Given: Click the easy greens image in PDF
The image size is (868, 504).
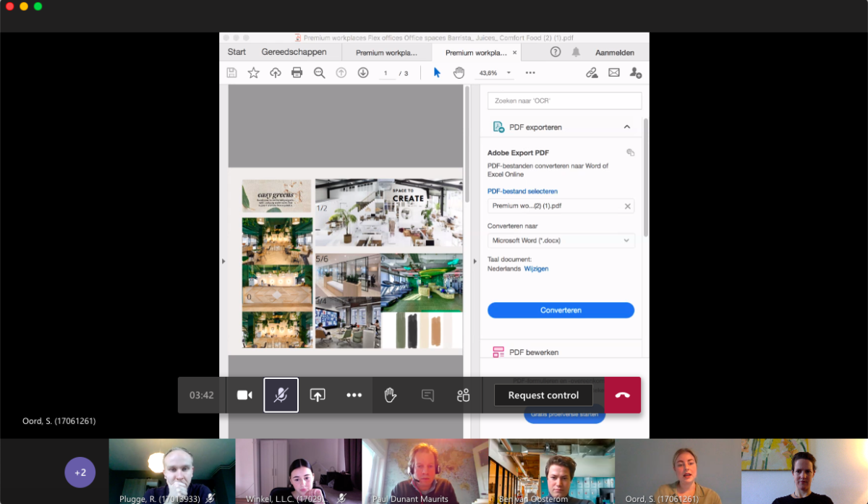Looking at the screenshot, I should click(x=277, y=197).
